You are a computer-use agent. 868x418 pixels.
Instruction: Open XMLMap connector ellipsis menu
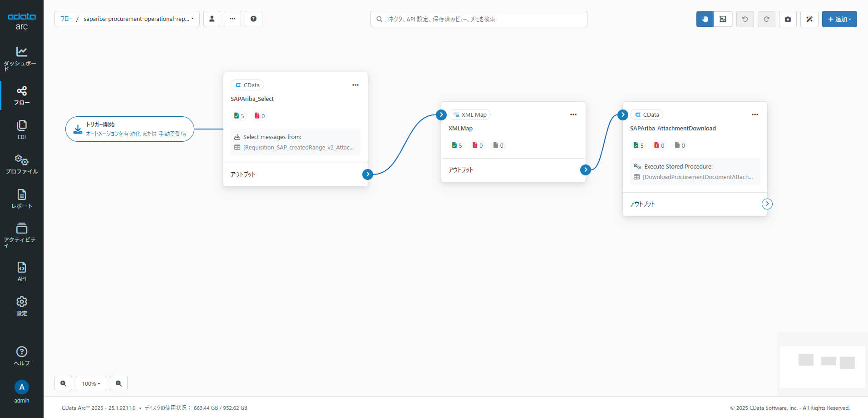coord(573,114)
